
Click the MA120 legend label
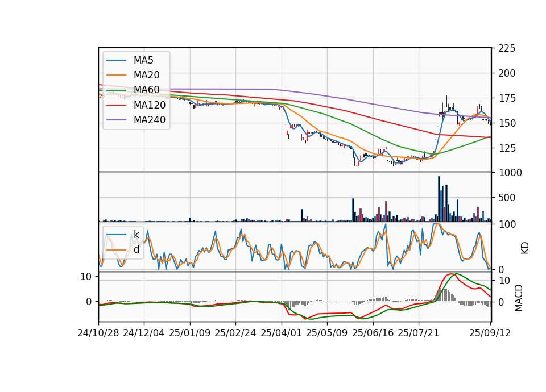(x=150, y=105)
